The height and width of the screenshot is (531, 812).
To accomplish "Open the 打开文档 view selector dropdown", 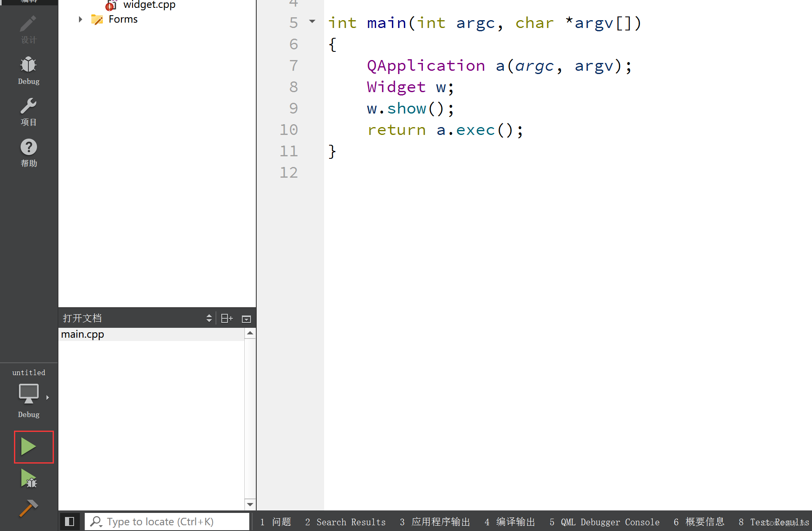I will pos(209,318).
